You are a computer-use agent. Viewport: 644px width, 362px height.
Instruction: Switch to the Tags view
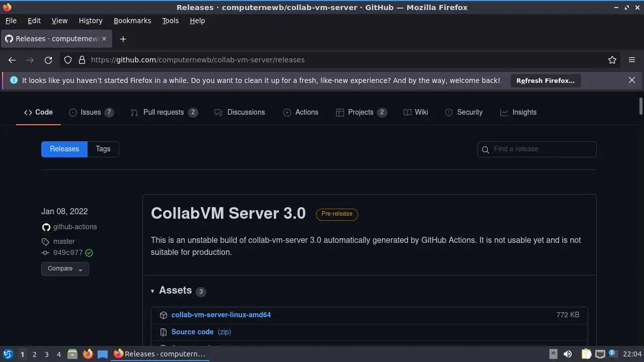coord(103,149)
